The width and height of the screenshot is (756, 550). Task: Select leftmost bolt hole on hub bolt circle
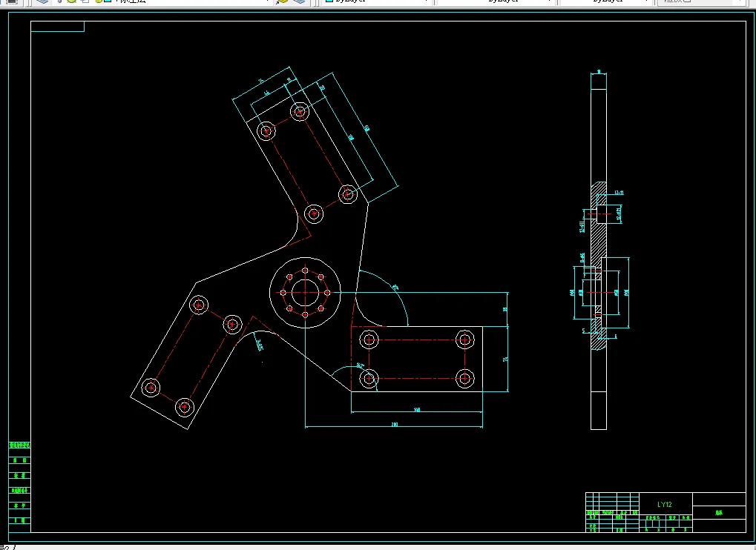283,293
